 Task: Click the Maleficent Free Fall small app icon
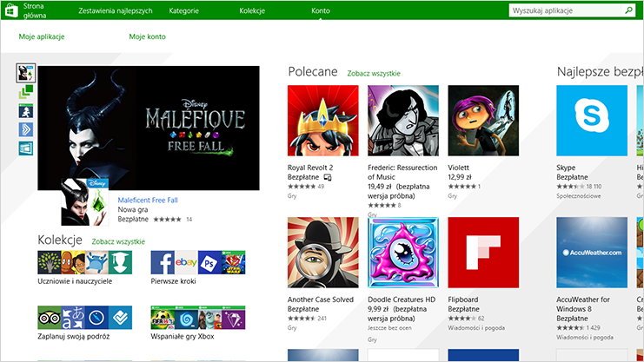(85, 202)
